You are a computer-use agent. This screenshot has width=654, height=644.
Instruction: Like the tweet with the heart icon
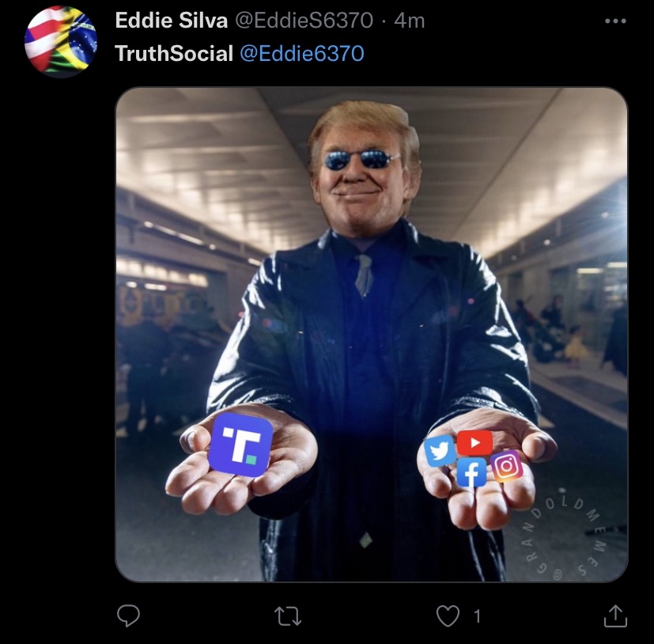tap(448, 616)
